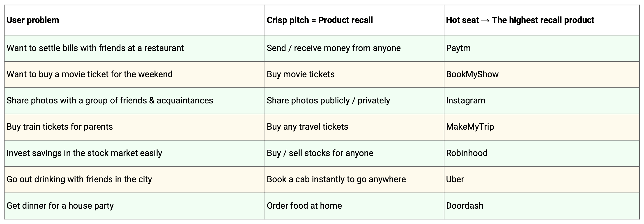644x224 pixels.
Task: Select the Instagram cell
Action: coord(541,101)
